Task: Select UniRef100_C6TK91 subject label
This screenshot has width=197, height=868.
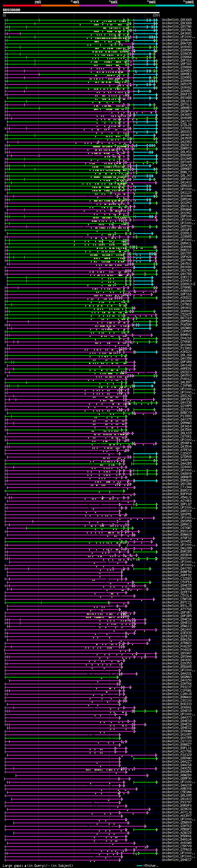Action: click(x=177, y=128)
